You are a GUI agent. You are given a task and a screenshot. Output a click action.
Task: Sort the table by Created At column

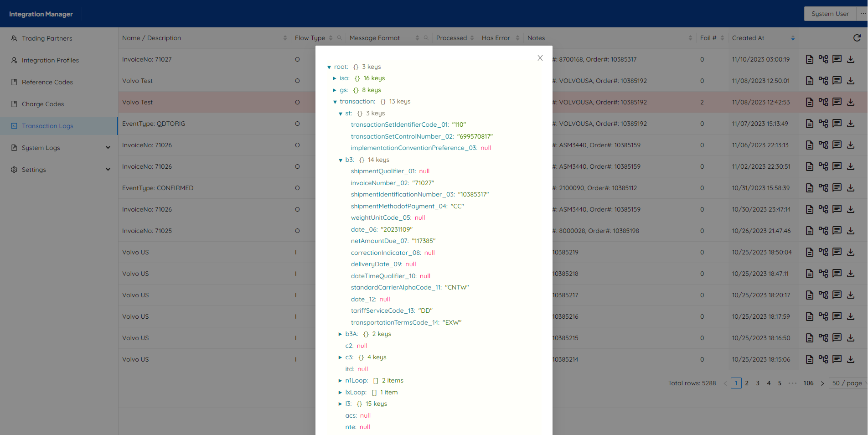click(x=793, y=38)
